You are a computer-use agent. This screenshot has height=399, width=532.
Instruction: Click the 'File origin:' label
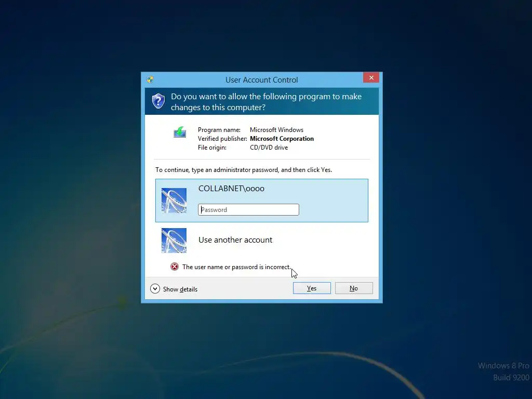[212, 148]
